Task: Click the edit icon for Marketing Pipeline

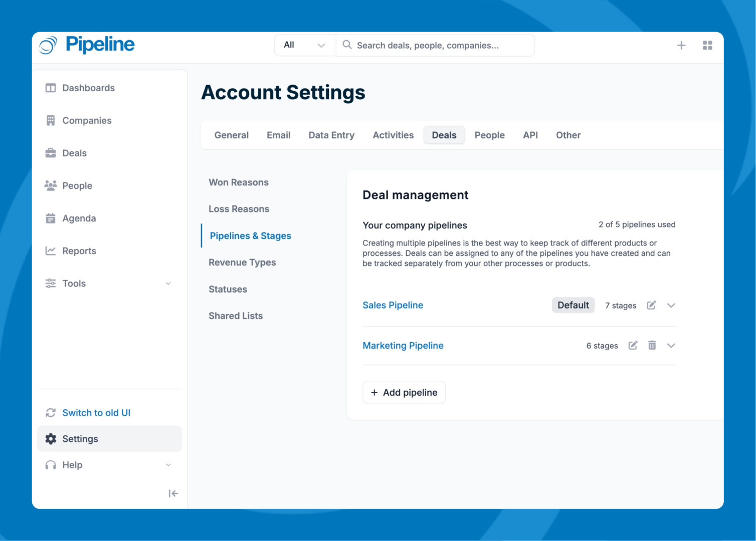Action: click(x=633, y=346)
